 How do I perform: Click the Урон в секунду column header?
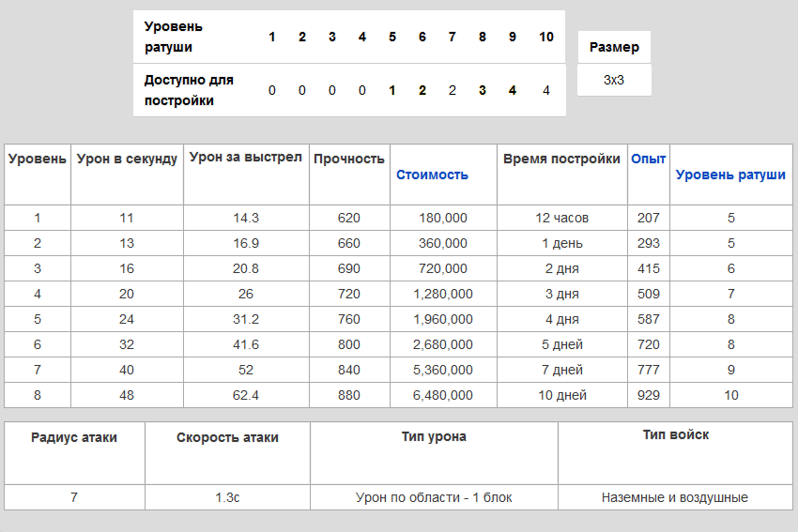click(x=127, y=160)
